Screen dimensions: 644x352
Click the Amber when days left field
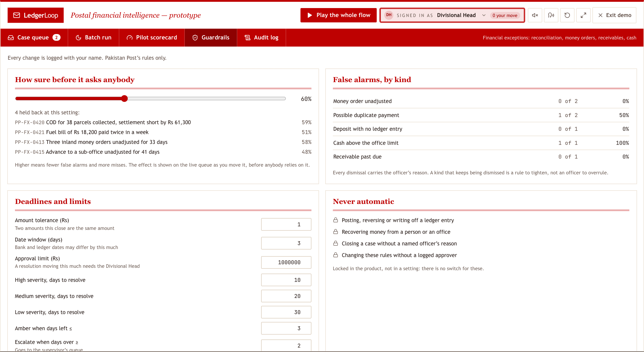286,328
